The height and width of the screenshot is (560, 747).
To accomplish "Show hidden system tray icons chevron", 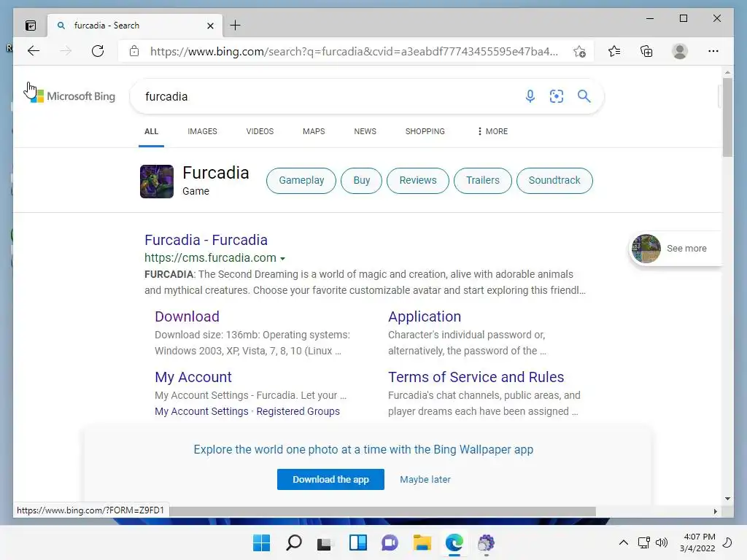I will pos(624,542).
